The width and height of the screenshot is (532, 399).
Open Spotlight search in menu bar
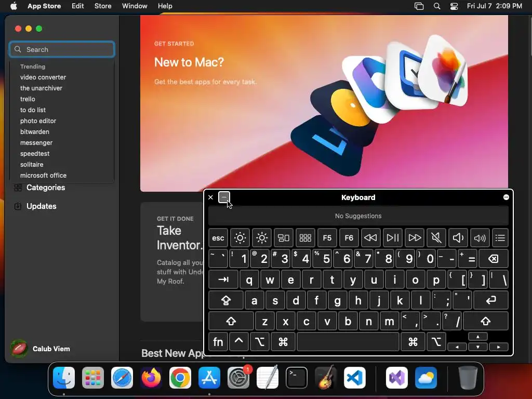coord(437,6)
